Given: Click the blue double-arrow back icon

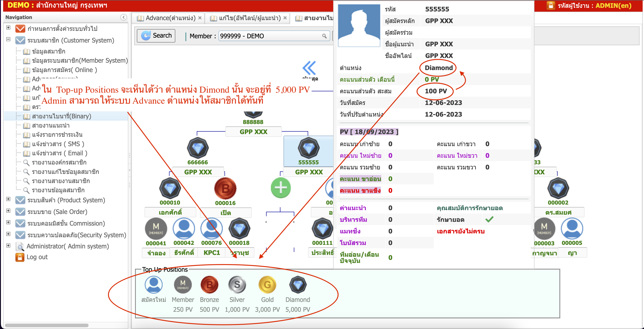Looking at the screenshot, I should [309, 68].
